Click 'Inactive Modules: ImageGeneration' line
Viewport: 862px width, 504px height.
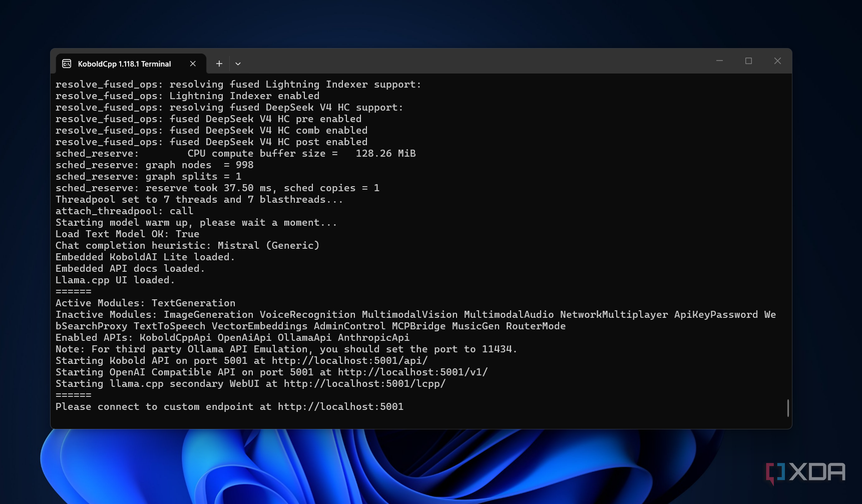(x=416, y=320)
